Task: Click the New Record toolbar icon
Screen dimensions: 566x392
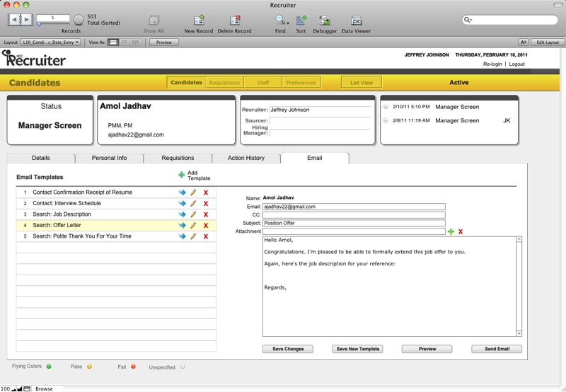Action: coord(199,21)
